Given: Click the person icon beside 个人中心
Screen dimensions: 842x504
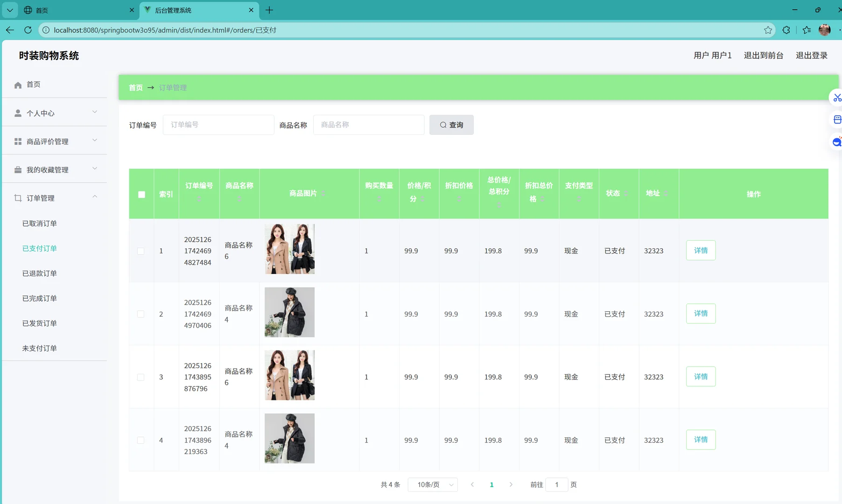Looking at the screenshot, I should (18, 113).
